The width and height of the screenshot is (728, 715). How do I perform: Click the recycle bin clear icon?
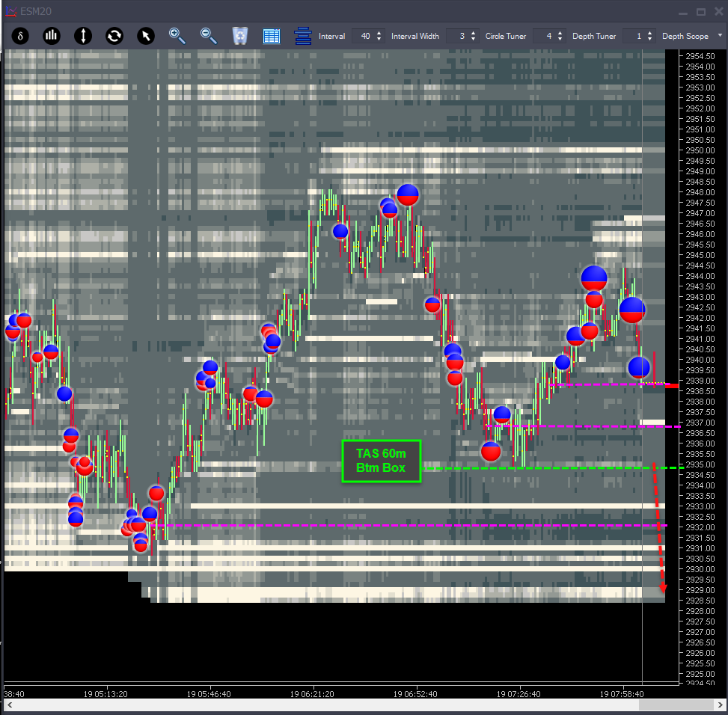pyautogui.click(x=240, y=36)
